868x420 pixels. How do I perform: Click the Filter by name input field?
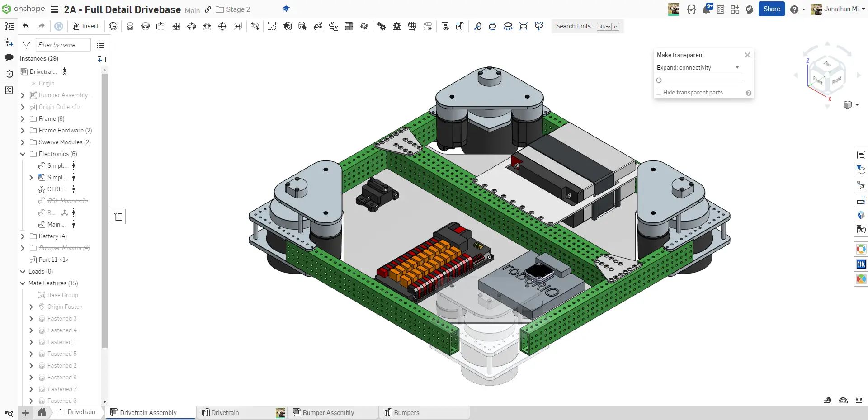[x=63, y=45]
